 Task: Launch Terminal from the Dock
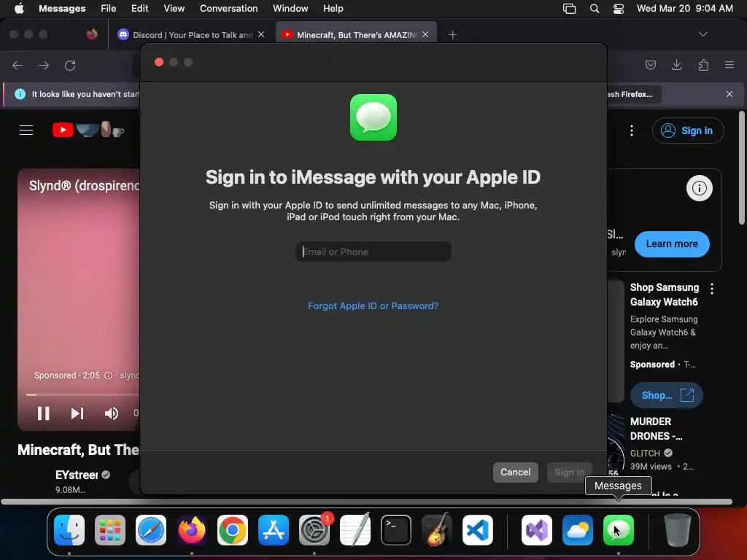(396, 530)
